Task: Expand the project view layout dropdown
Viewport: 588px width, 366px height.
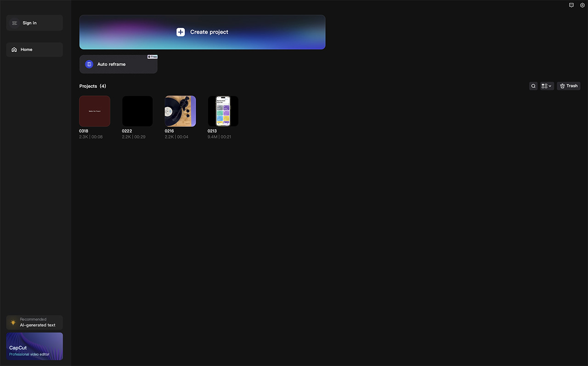Action: tap(547, 86)
